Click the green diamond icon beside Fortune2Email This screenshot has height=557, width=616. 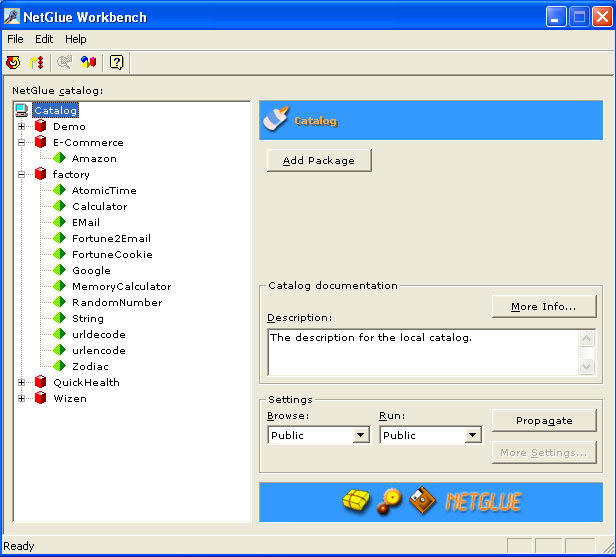point(59,238)
